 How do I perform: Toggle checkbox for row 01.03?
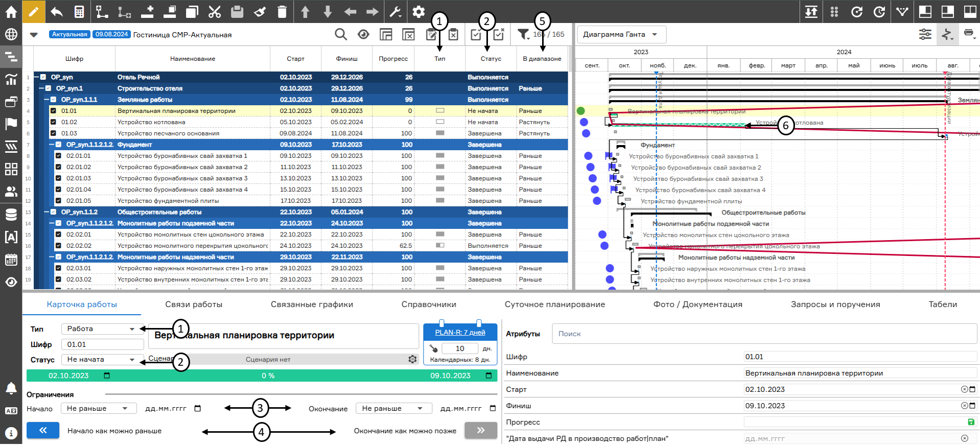point(53,133)
